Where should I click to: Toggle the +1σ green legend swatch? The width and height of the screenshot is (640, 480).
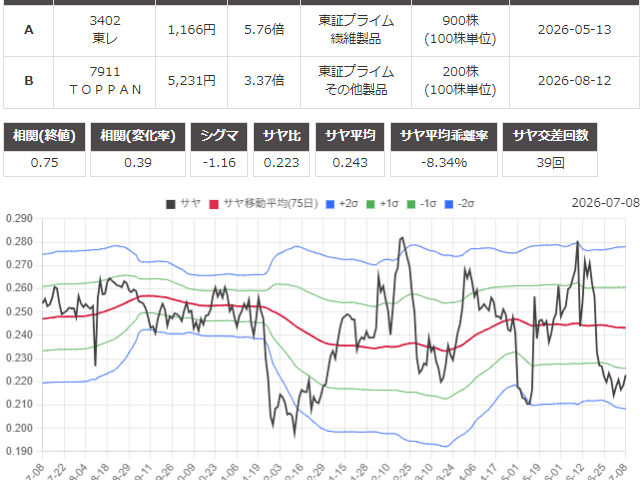coord(371,204)
